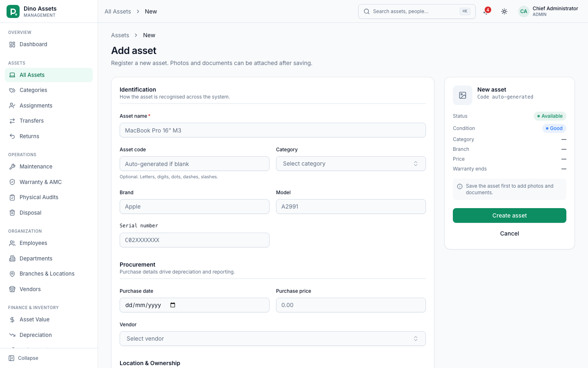Focus the search assets, people box
Image resolution: width=588 pixels, height=368 pixels.
coord(417,11)
